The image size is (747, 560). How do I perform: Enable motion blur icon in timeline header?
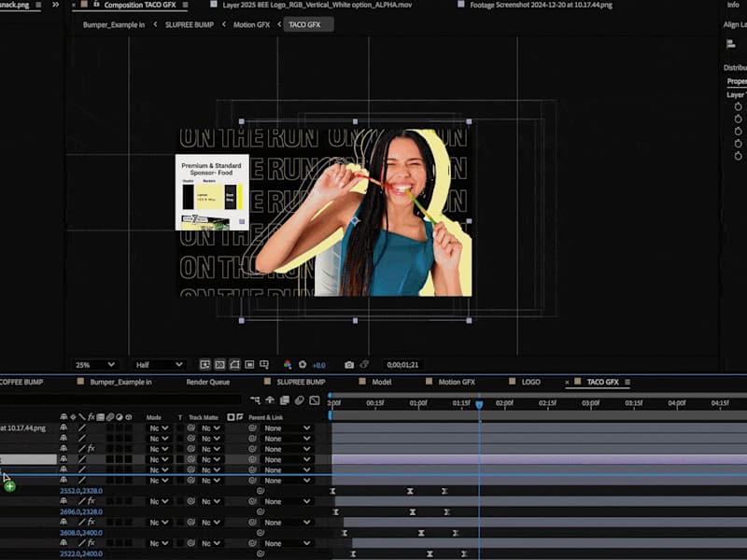point(299,400)
